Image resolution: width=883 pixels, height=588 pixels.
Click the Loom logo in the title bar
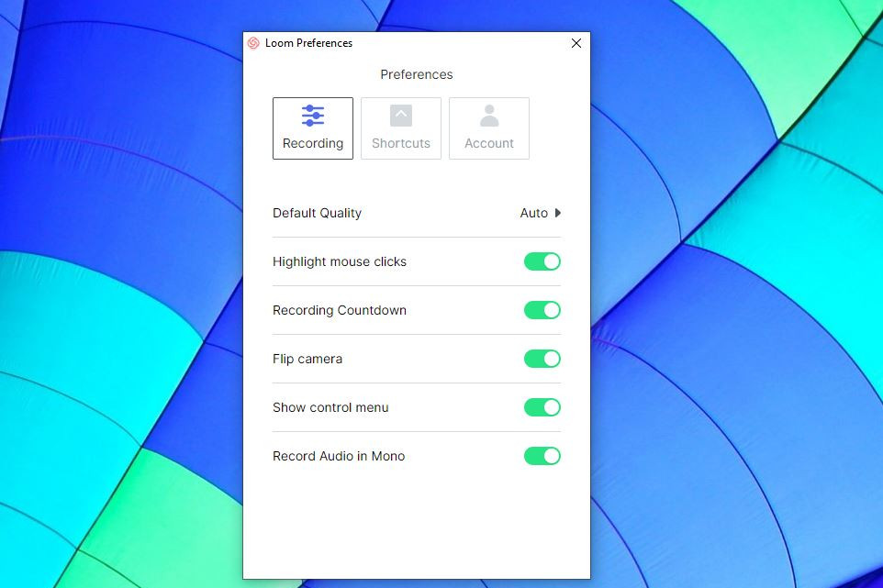click(x=253, y=43)
